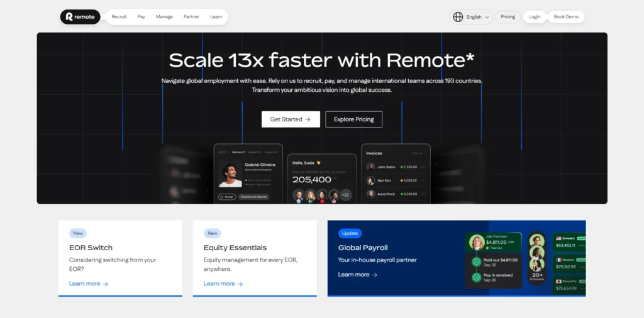Click Learn more under Global Payroll
Image resolution: width=644 pixels, height=318 pixels.
click(x=358, y=275)
